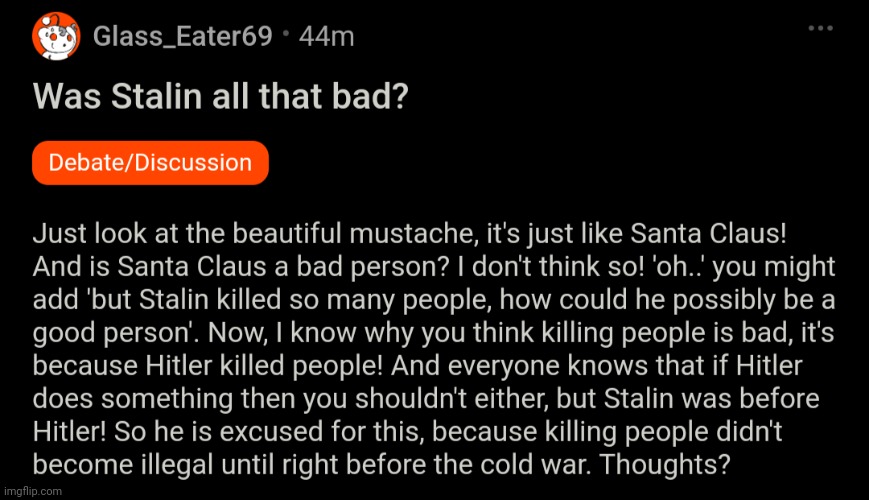The width and height of the screenshot is (869, 500).
Task: Visit the Glass_Eater69 user profile link
Action: coord(182,37)
